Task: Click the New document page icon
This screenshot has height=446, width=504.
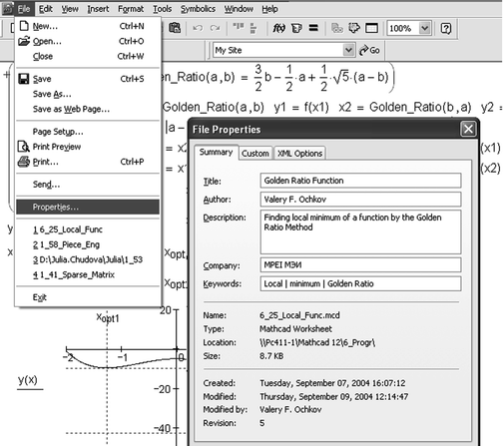Action: (x=24, y=26)
